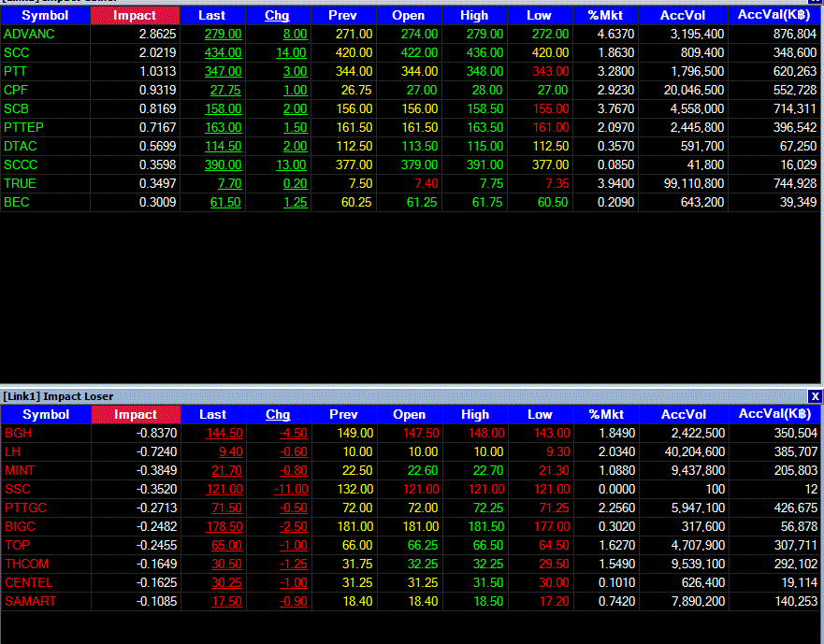Viewport: 824px width, 644px height.
Task: Click the Low header in Impact Loser table
Action: (541, 414)
